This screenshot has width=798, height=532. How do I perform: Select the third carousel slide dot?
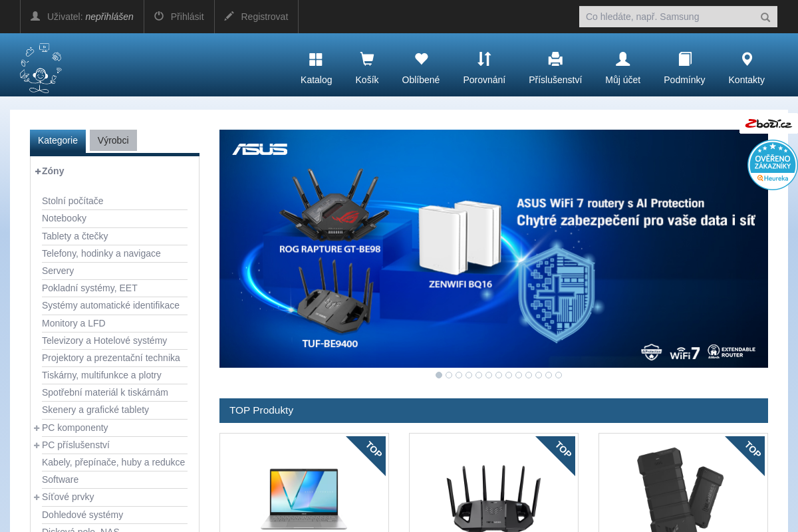coord(459,375)
